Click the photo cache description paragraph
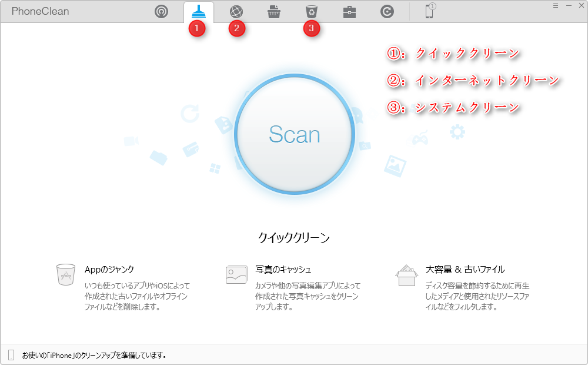 [x=308, y=296]
